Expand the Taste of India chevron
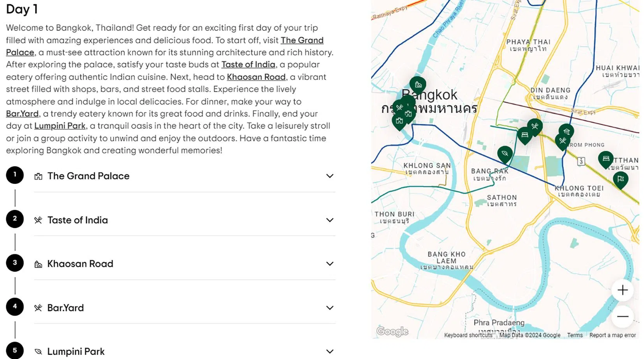Viewport: 644px width, 359px height. tap(330, 220)
